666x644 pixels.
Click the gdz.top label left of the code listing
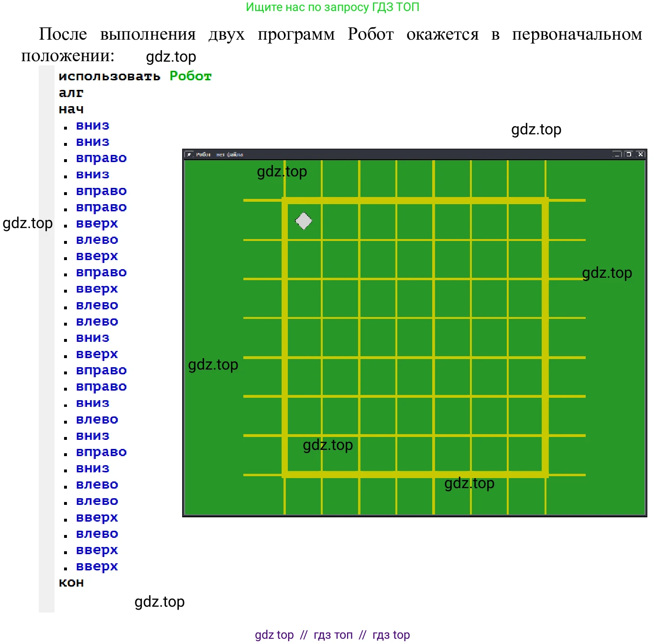(x=27, y=223)
